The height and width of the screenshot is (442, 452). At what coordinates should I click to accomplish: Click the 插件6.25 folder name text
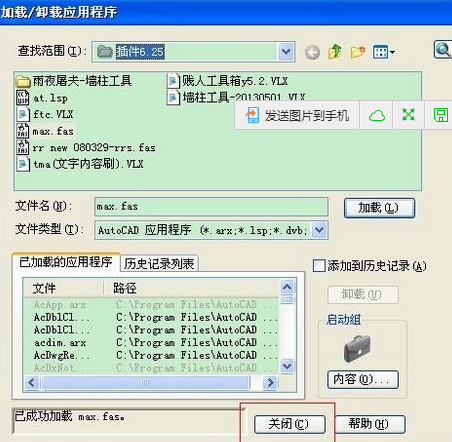pos(140,52)
